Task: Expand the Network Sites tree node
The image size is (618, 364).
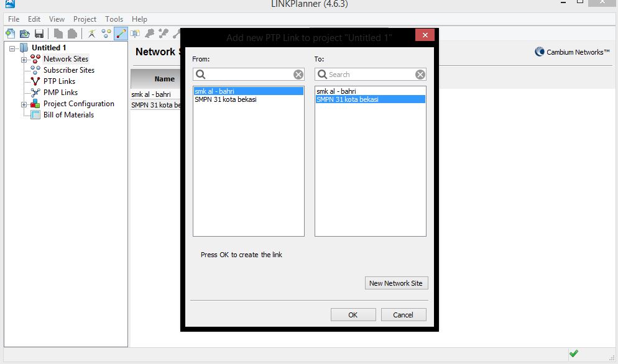Action: point(24,60)
